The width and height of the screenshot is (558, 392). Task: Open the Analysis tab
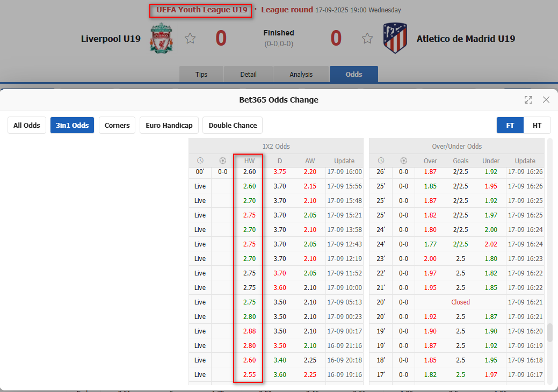[301, 75]
